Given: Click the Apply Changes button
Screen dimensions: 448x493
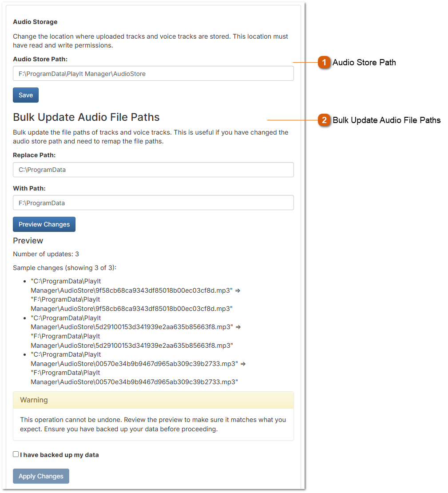Looking at the screenshot, I should coord(41,476).
